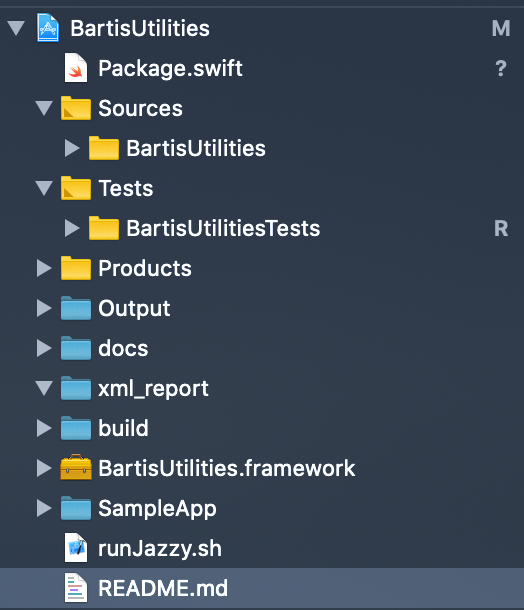
Task: Click the BartisUtilities Xcode project icon
Action: [x=48, y=28]
